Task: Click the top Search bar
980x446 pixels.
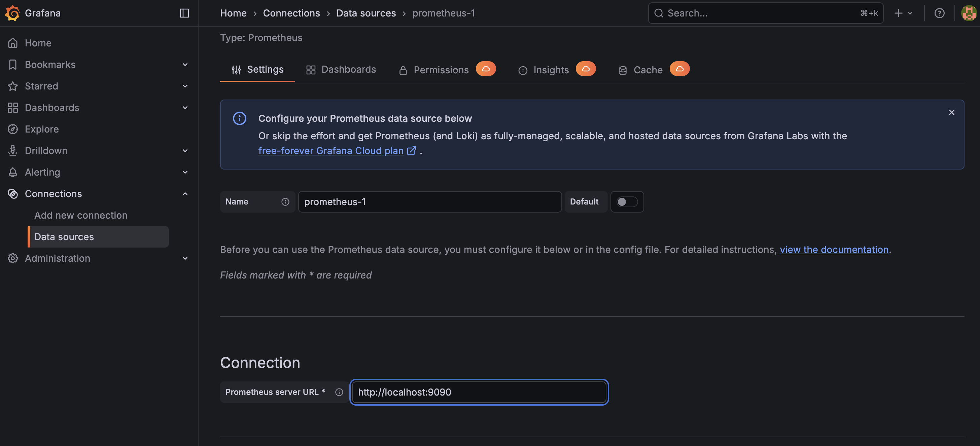Action: click(x=765, y=13)
